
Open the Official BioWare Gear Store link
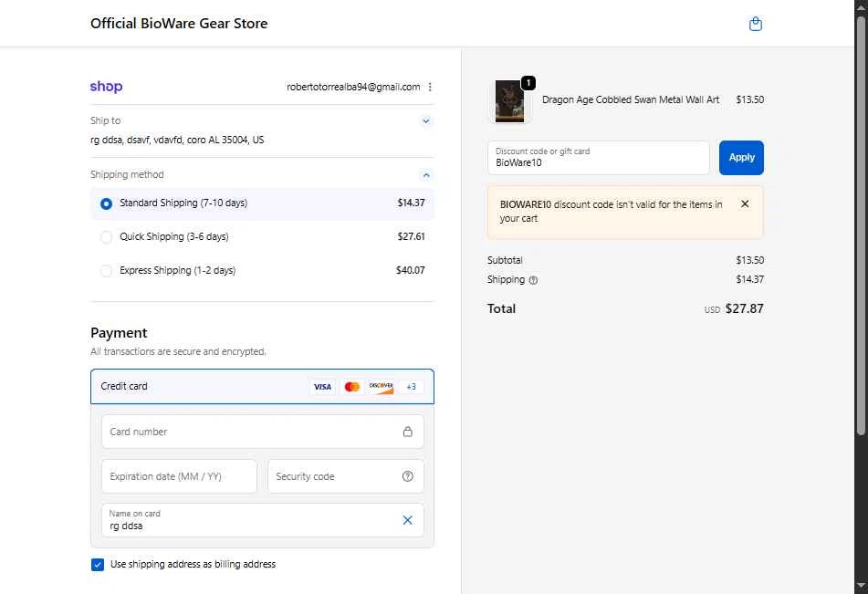pyautogui.click(x=179, y=23)
